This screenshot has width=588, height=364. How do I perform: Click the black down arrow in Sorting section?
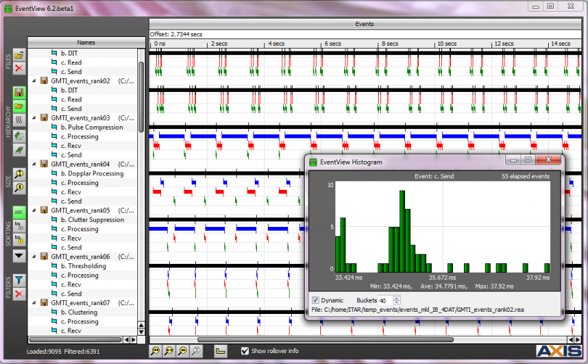click(x=19, y=255)
